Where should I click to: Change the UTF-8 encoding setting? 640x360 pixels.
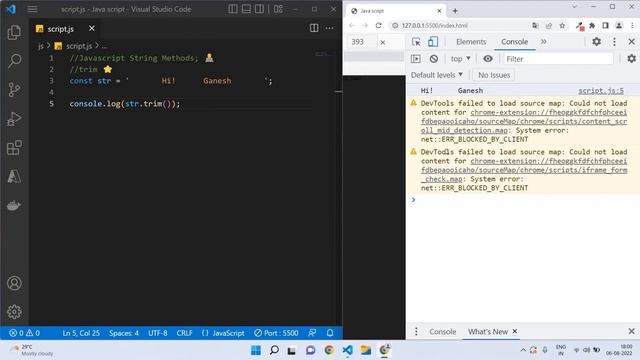tap(158, 333)
